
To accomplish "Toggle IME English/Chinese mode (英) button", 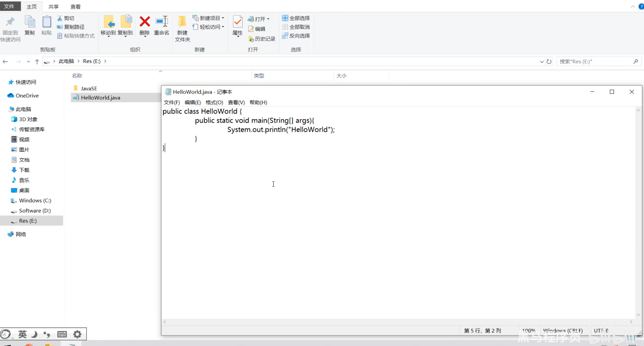I will pyautogui.click(x=22, y=334).
